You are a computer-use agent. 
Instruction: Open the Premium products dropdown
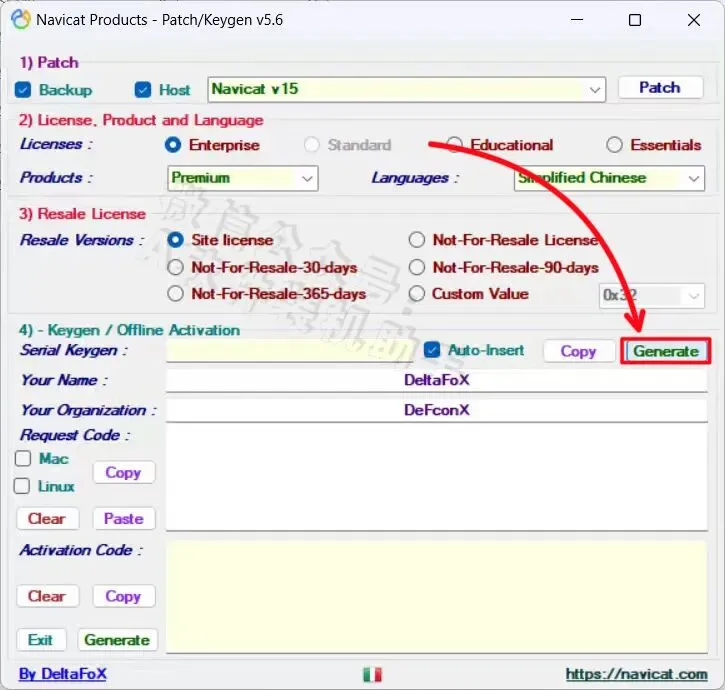coord(243,178)
